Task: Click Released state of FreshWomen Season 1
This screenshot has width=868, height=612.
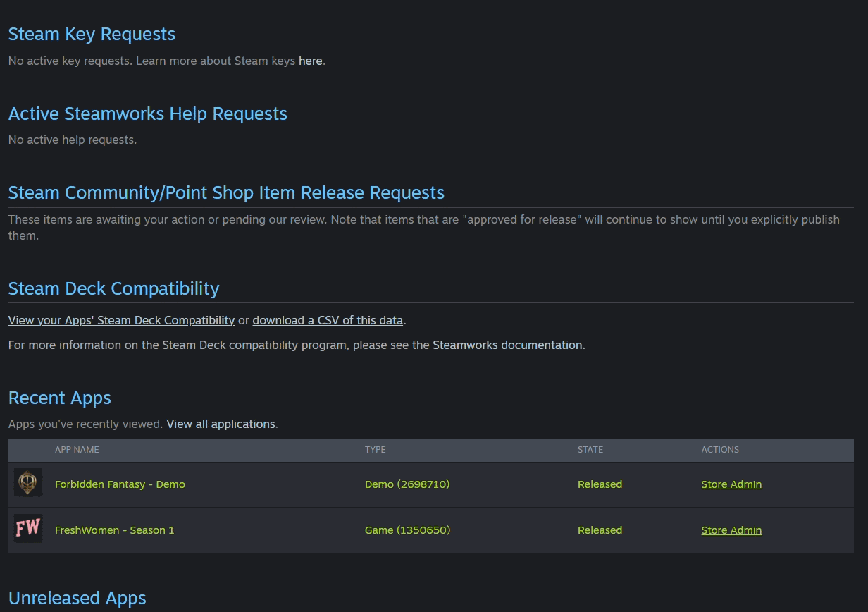Action: [x=600, y=530]
